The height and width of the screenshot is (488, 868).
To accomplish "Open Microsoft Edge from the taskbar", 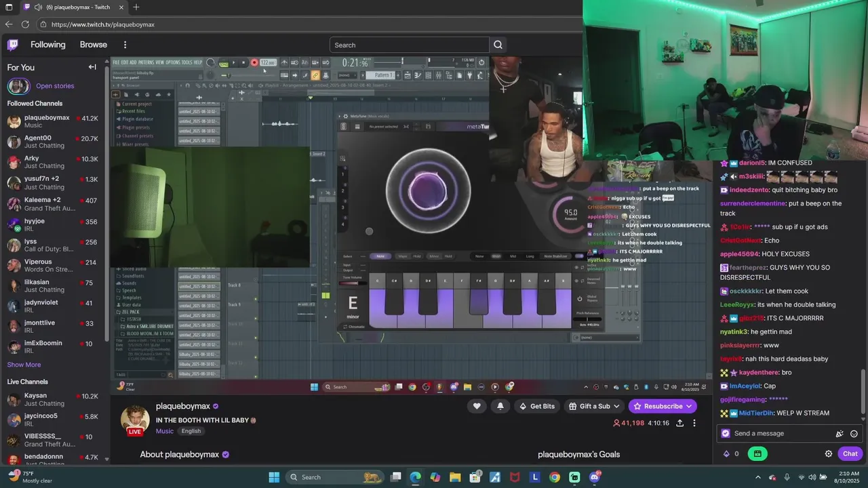I will [x=415, y=477].
